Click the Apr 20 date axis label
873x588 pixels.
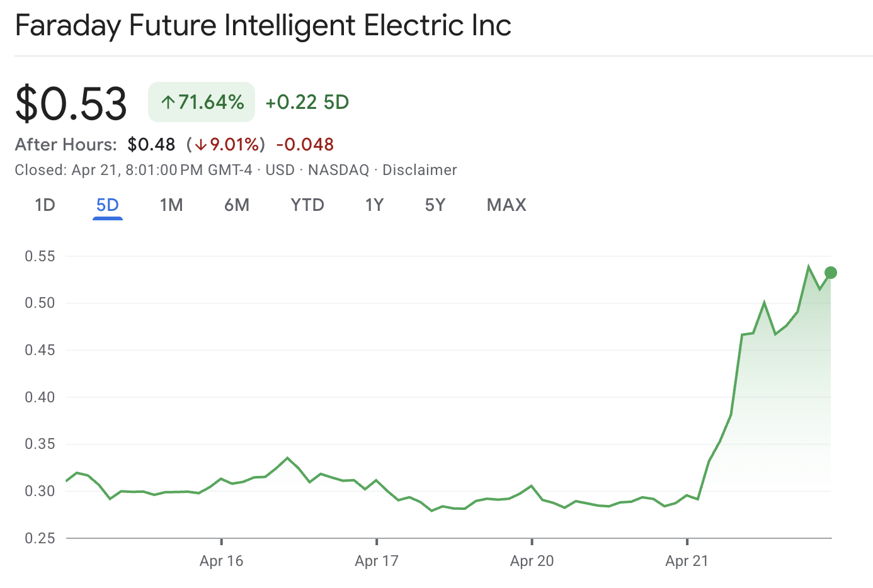click(x=532, y=561)
